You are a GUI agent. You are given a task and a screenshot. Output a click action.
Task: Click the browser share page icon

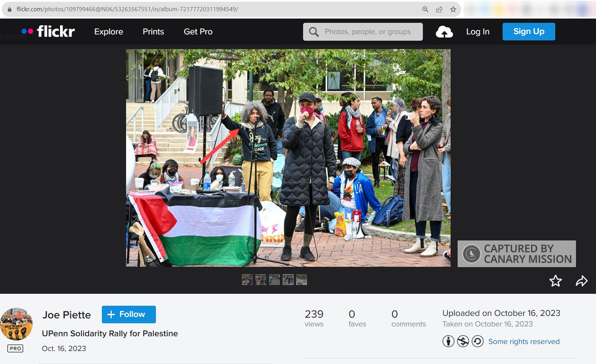pyautogui.click(x=439, y=9)
